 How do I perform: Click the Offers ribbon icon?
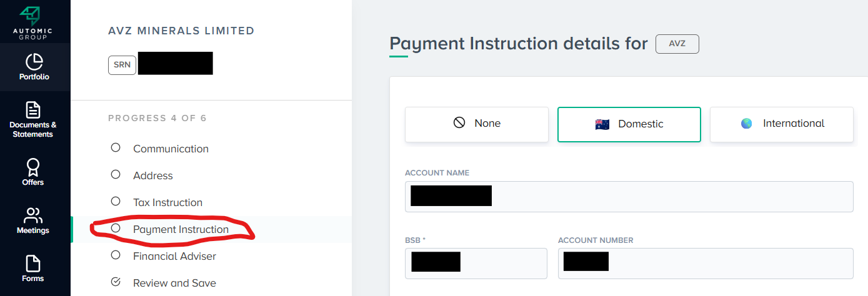[32, 166]
